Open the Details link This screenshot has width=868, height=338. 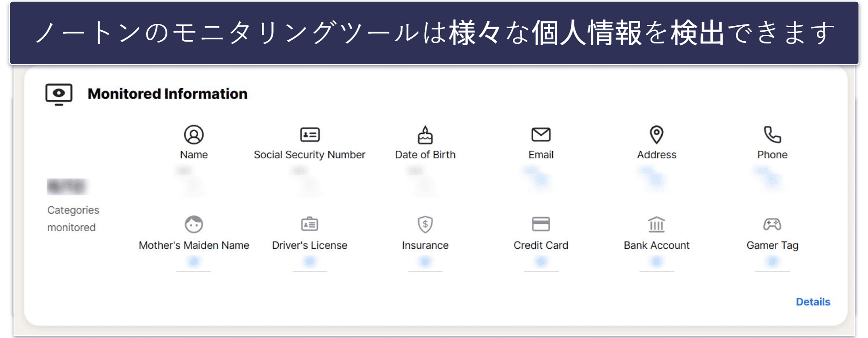[813, 302]
